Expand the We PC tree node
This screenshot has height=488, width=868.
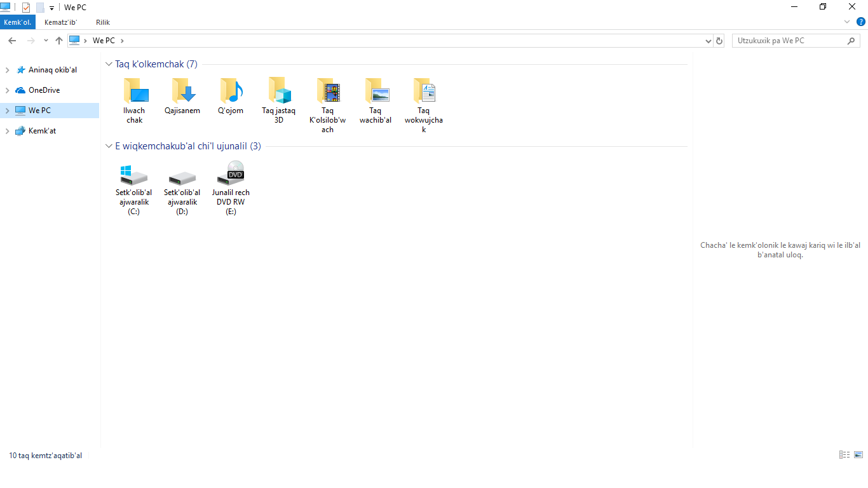tap(8, 111)
